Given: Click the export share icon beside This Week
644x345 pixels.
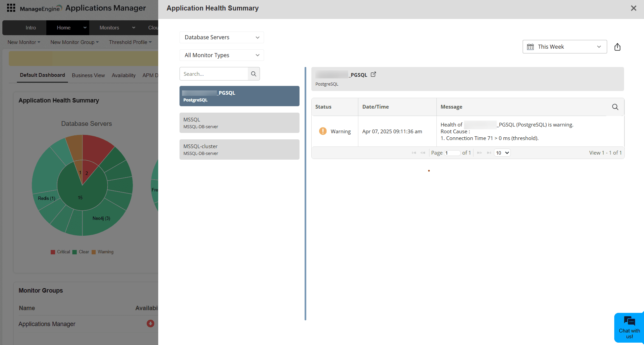Looking at the screenshot, I should (618, 47).
